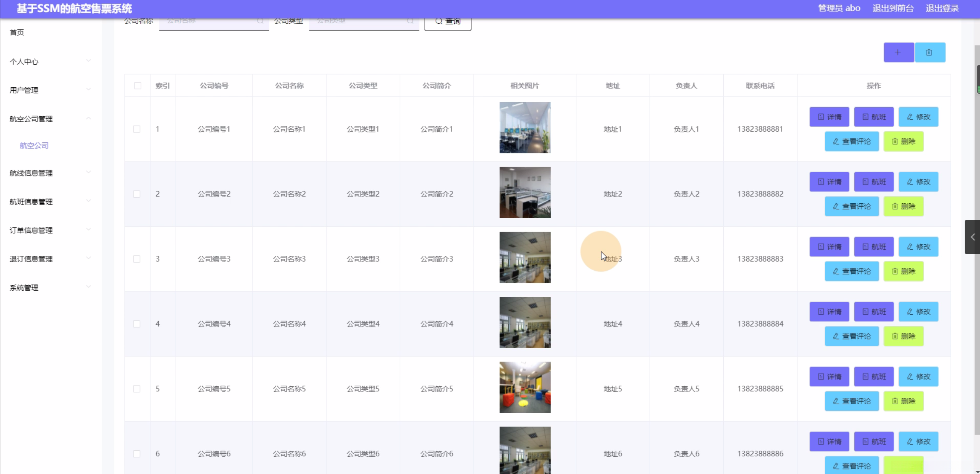Click the trash bulk-delete button
This screenshot has width=980, height=474.
pyautogui.click(x=930, y=52)
